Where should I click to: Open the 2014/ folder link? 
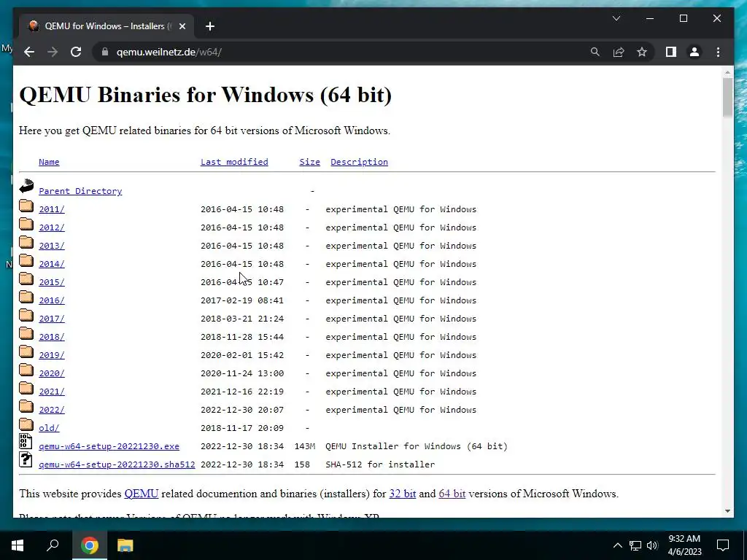click(52, 264)
